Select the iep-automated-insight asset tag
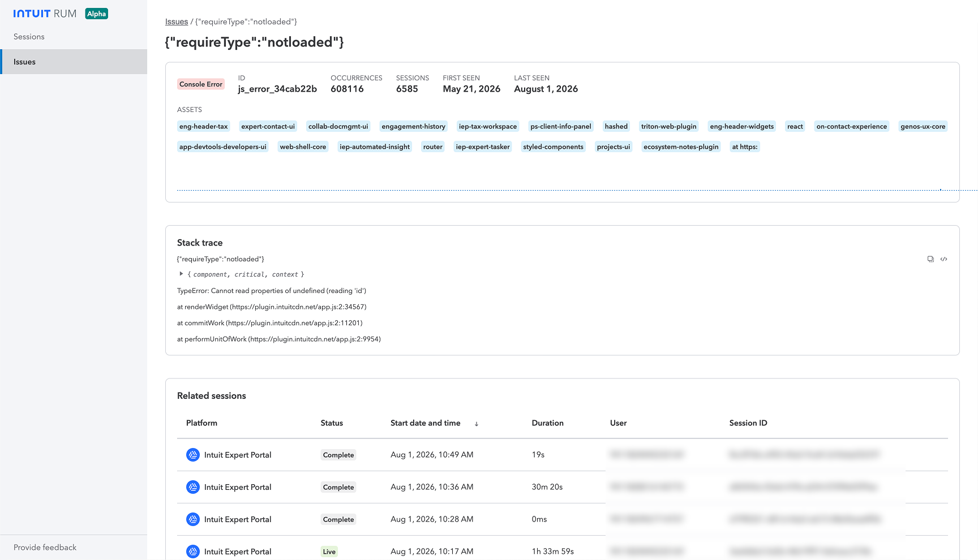The height and width of the screenshot is (560, 978). coord(375,147)
